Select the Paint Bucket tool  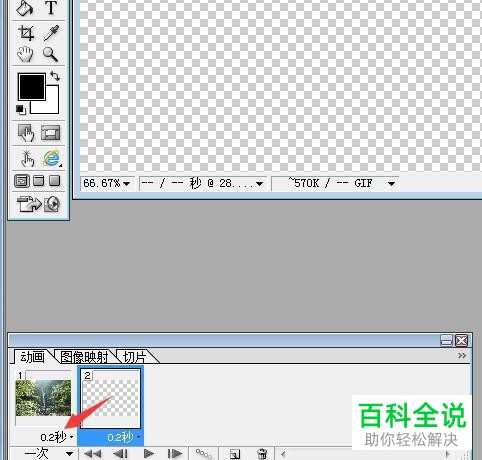(25, 7)
